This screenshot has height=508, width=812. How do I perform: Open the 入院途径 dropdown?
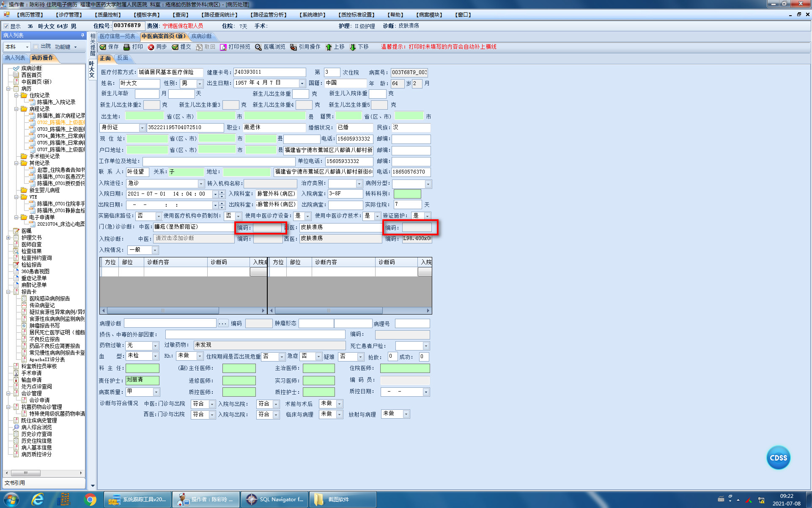point(201,184)
